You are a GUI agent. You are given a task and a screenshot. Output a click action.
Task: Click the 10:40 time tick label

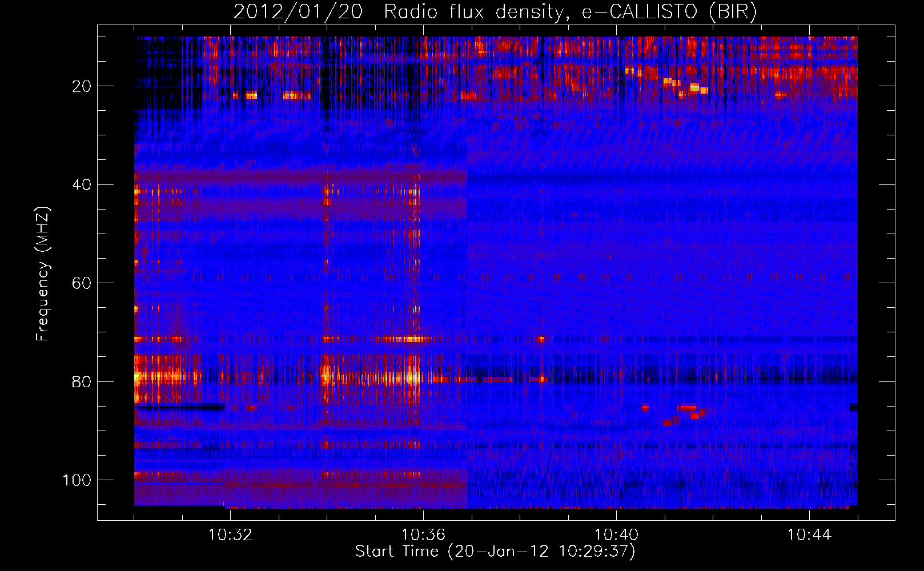(616, 535)
